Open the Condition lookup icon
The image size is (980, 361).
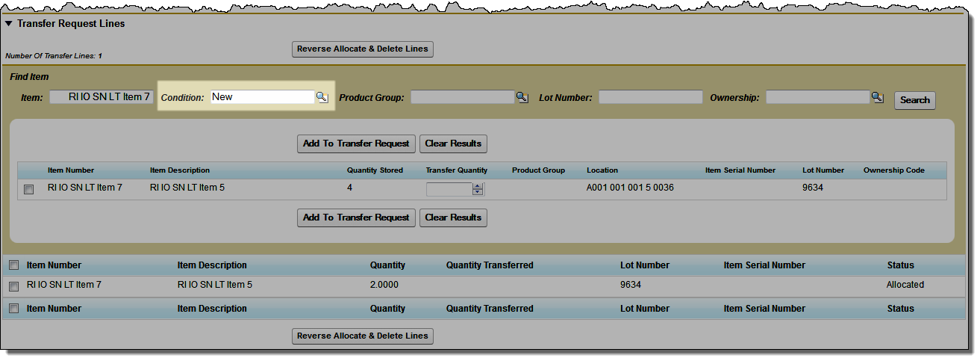pos(322,97)
